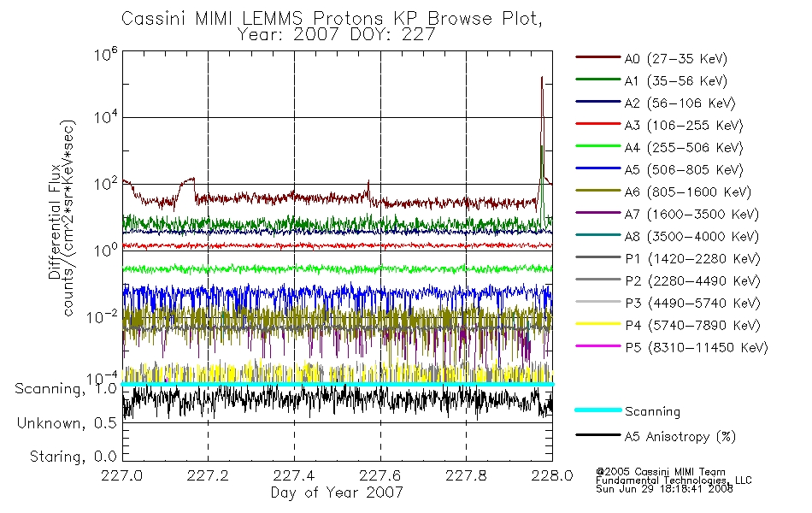The height and width of the screenshot is (513, 812).
Task: Click the 'Staring, 0.0' axis label
Action: pyautogui.click(x=73, y=457)
